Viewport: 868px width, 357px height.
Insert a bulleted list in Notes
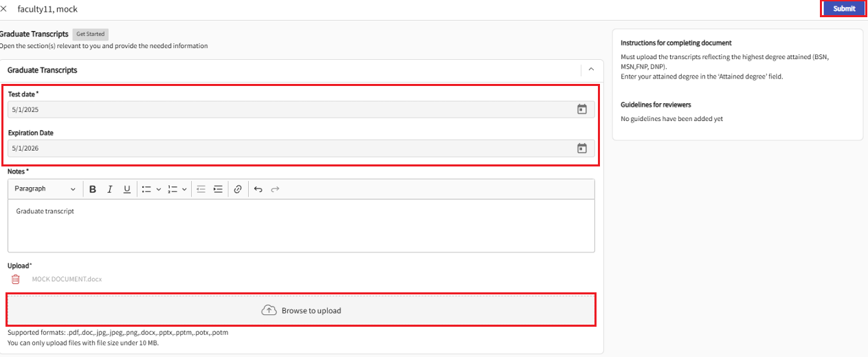tap(146, 189)
